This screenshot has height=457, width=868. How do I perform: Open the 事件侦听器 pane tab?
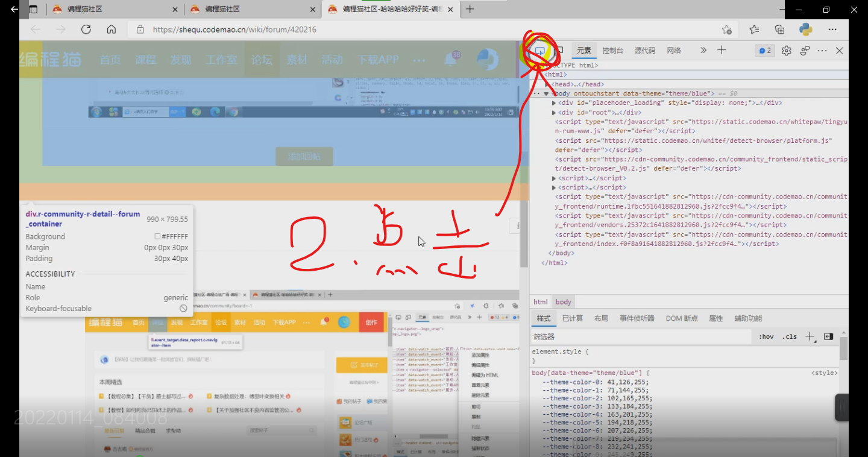(637, 318)
